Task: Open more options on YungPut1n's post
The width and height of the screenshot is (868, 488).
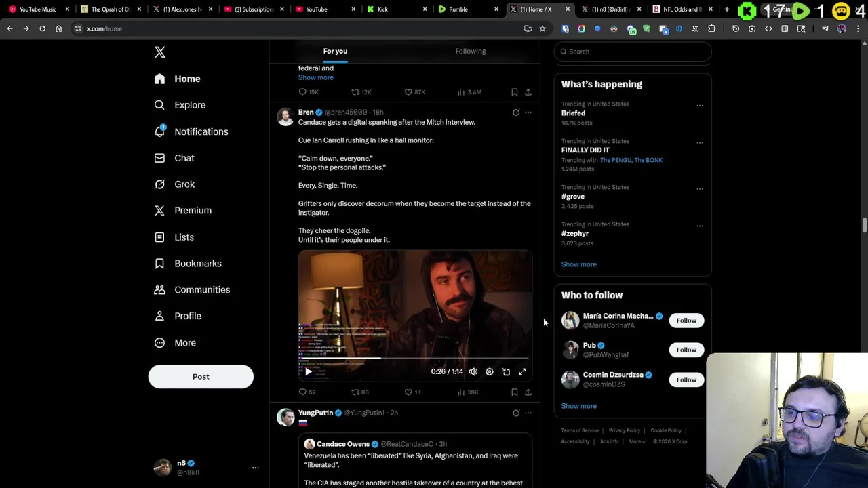Action: tap(528, 413)
